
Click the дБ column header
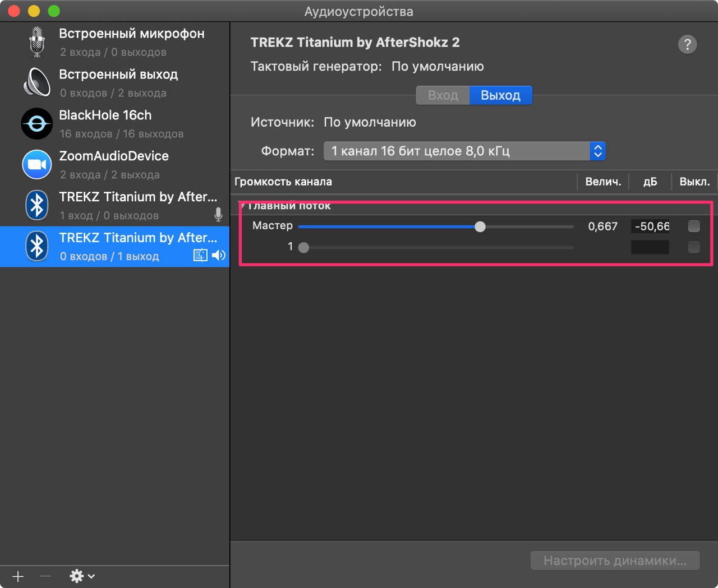pyautogui.click(x=650, y=182)
